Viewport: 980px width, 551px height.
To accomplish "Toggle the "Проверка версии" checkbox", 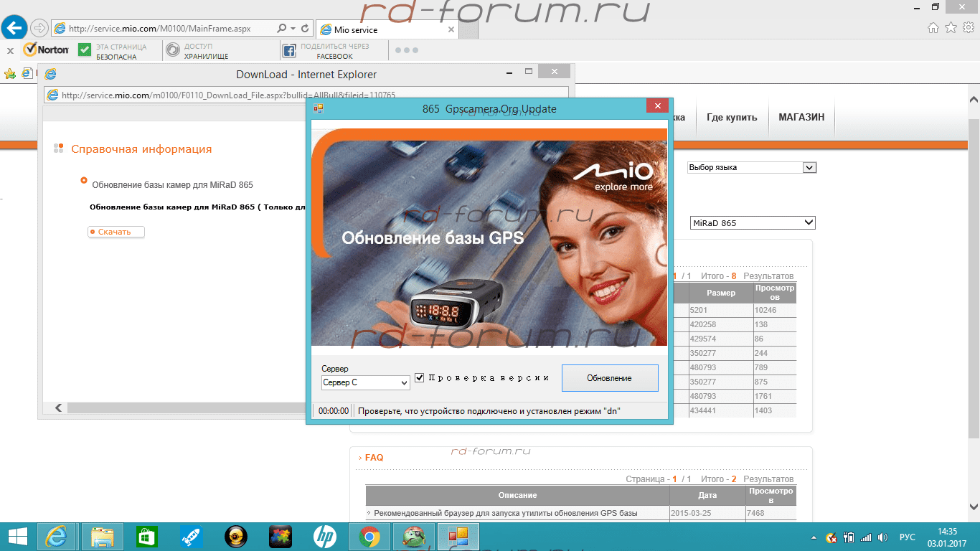I will click(x=420, y=378).
